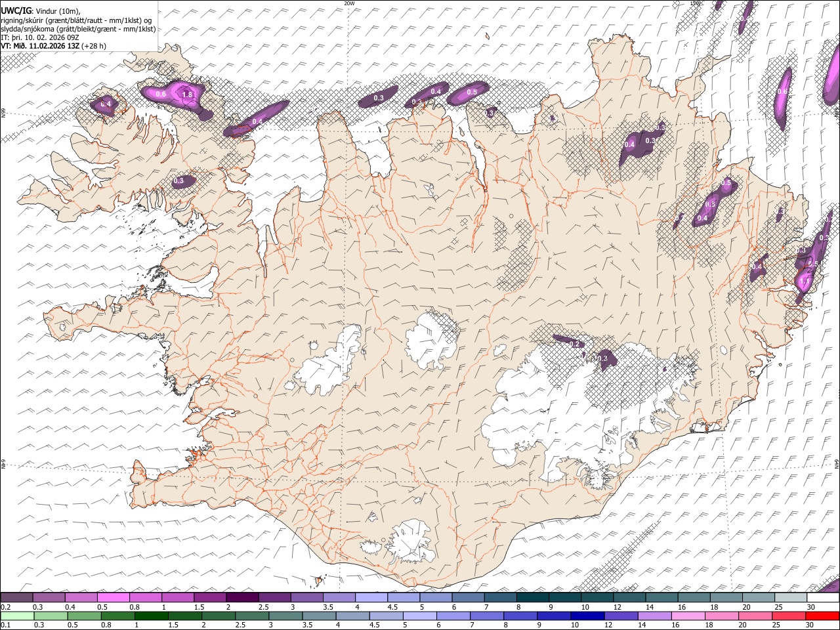Click the palest green swatch between 0.1 and 0.3
This screenshot has width=840, height=630.
17,616
